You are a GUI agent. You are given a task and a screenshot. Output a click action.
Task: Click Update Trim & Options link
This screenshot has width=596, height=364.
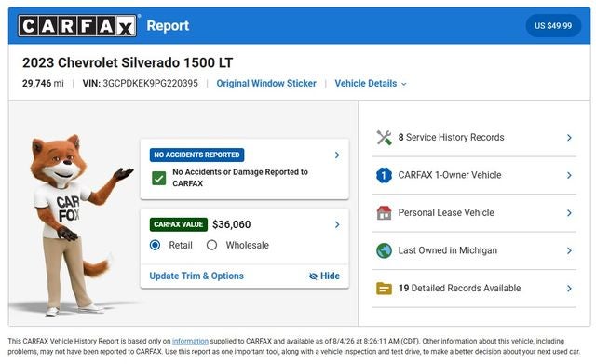(x=196, y=276)
